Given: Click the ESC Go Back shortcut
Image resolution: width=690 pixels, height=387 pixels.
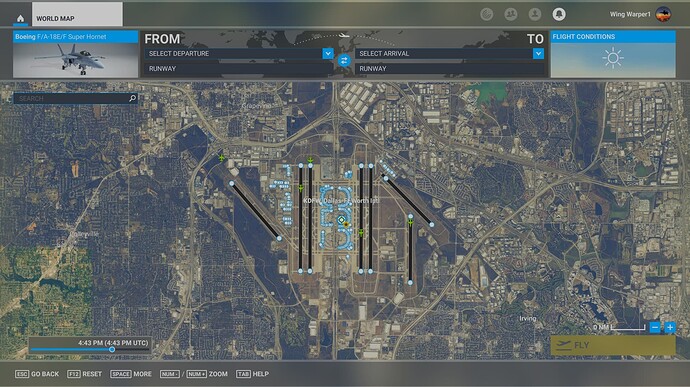Looking at the screenshot, I should (x=37, y=374).
